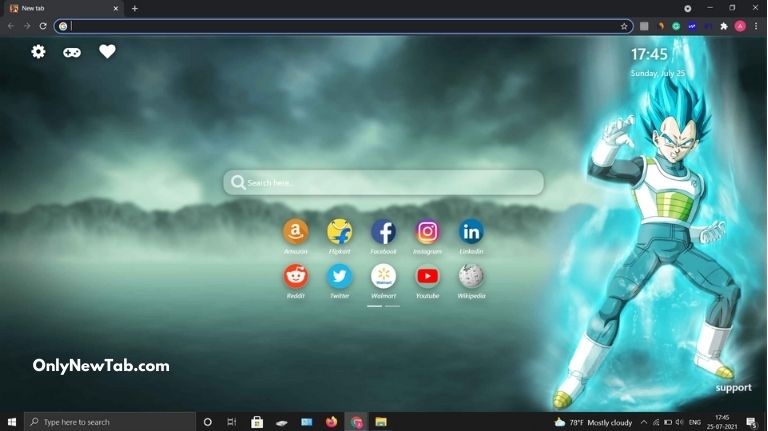Click the support link

click(733, 388)
